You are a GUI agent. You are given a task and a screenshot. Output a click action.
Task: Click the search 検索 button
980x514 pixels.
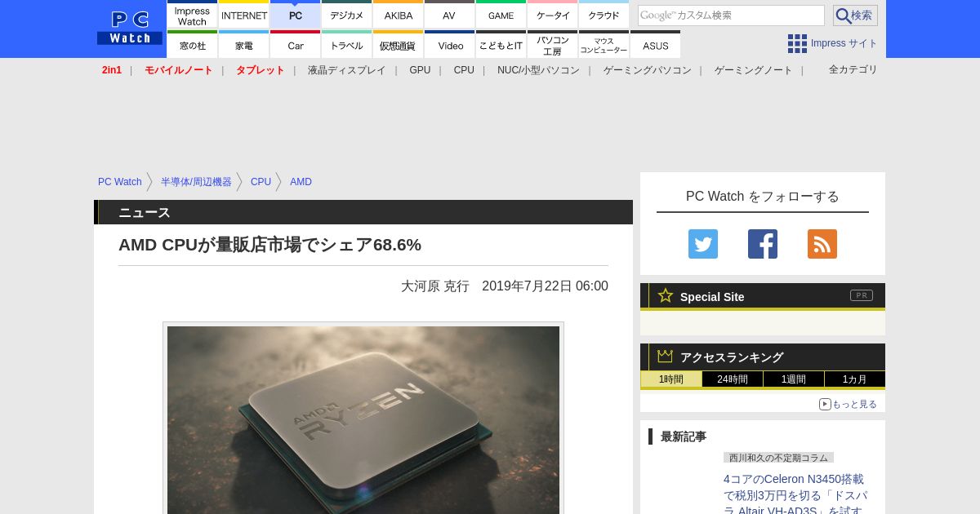855,16
